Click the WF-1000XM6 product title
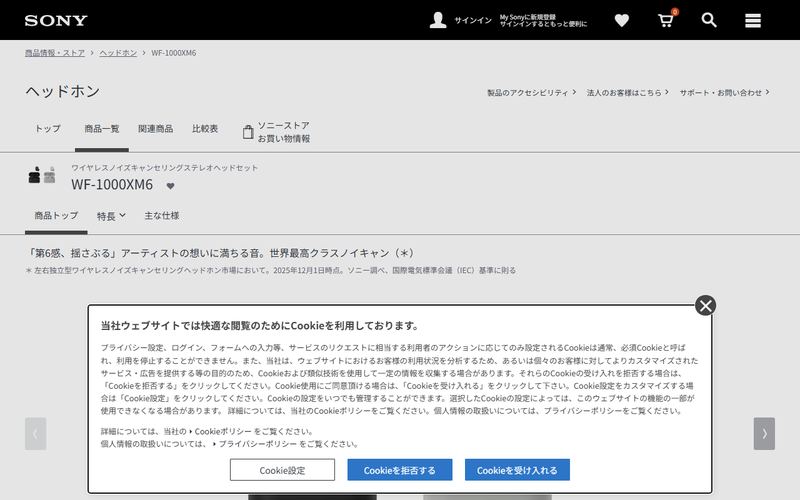This screenshot has height=500, width=800. (112, 185)
